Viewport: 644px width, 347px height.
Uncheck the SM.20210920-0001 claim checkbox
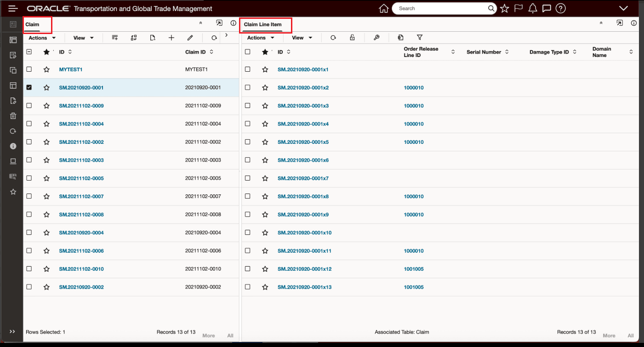pyautogui.click(x=29, y=87)
